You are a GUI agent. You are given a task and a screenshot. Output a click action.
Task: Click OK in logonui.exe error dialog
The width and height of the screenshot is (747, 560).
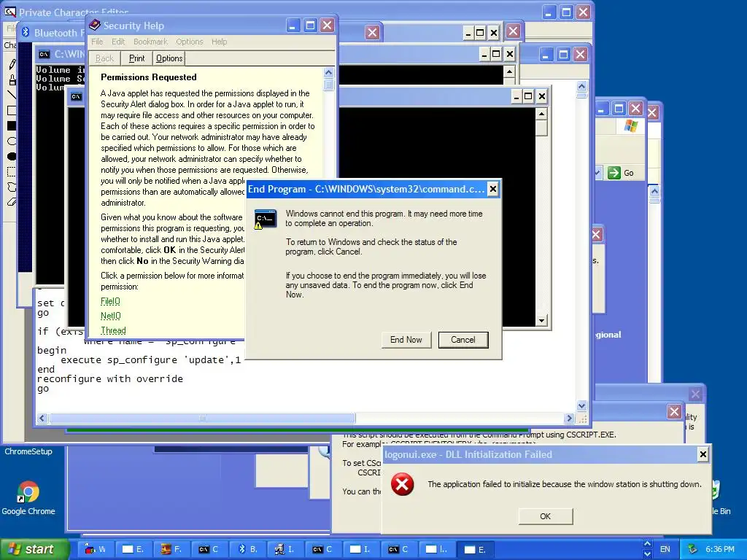click(x=546, y=516)
